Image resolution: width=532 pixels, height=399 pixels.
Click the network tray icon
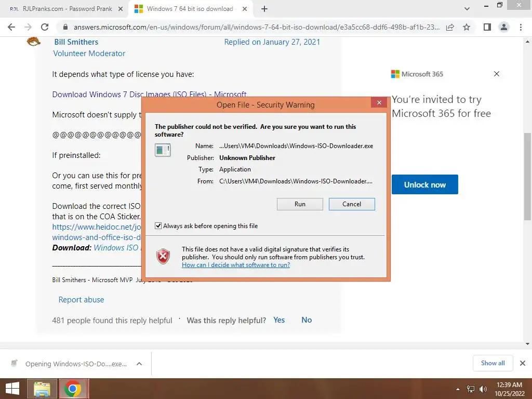coord(471,389)
